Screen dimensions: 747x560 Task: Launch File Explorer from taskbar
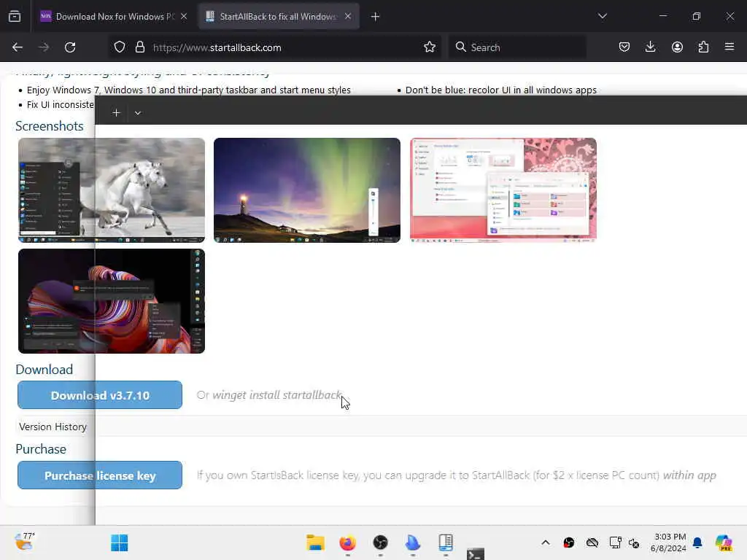coord(315,542)
